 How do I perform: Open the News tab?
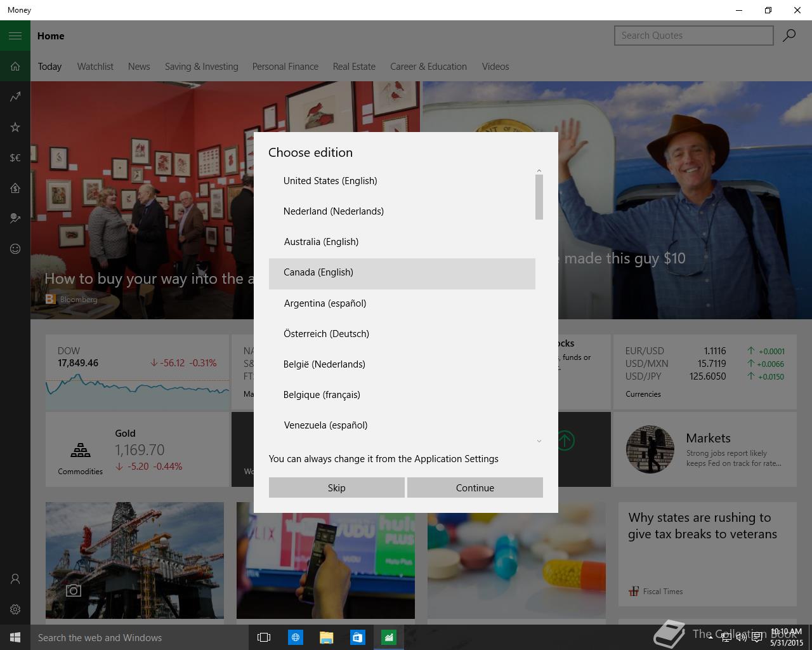(x=139, y=67)
